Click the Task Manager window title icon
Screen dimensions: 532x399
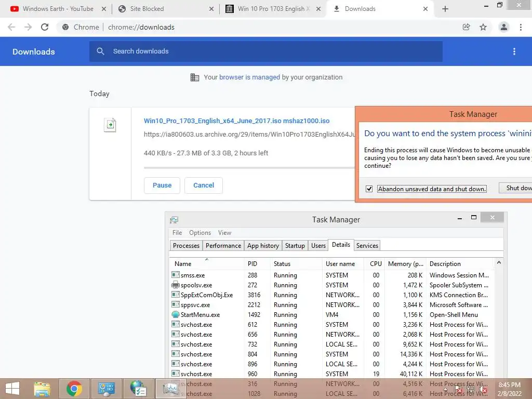tap(174, 220)
